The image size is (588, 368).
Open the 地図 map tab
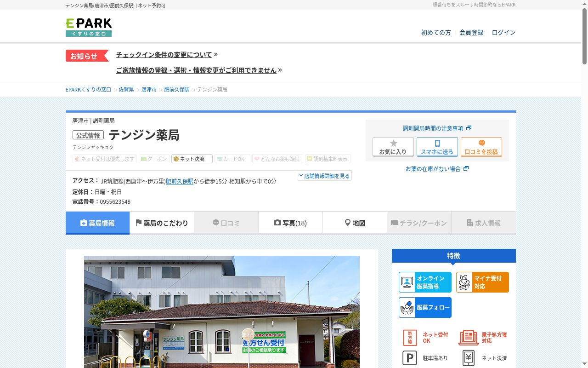(x=355, y=223)
